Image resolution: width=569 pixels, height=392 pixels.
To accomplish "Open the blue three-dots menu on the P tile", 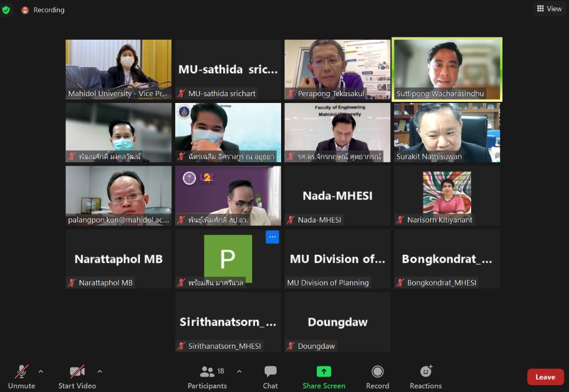I will pos(273,237).
